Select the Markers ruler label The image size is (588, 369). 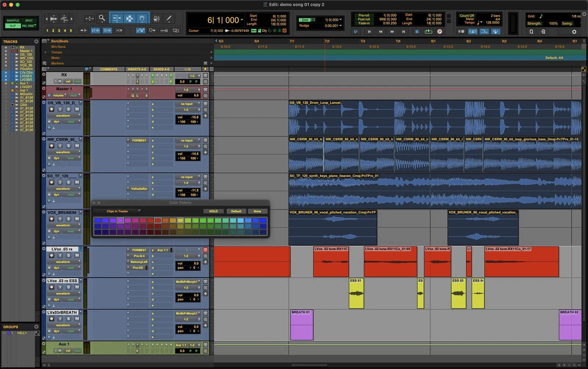57,64
